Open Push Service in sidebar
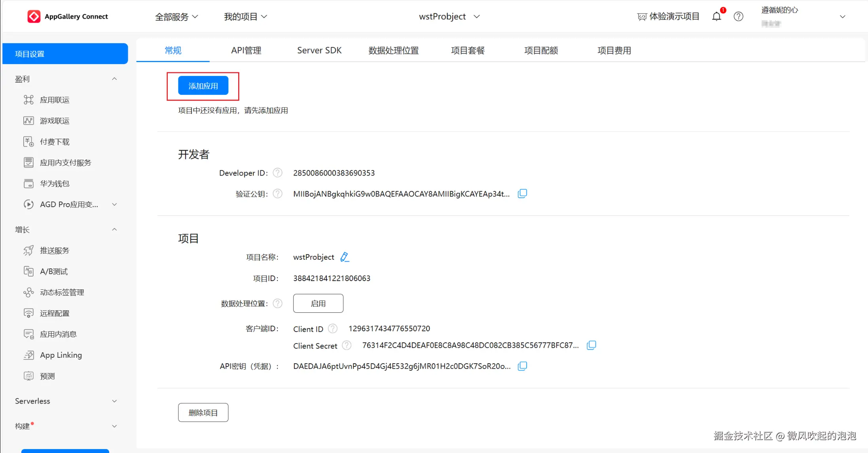 (55, 251)
